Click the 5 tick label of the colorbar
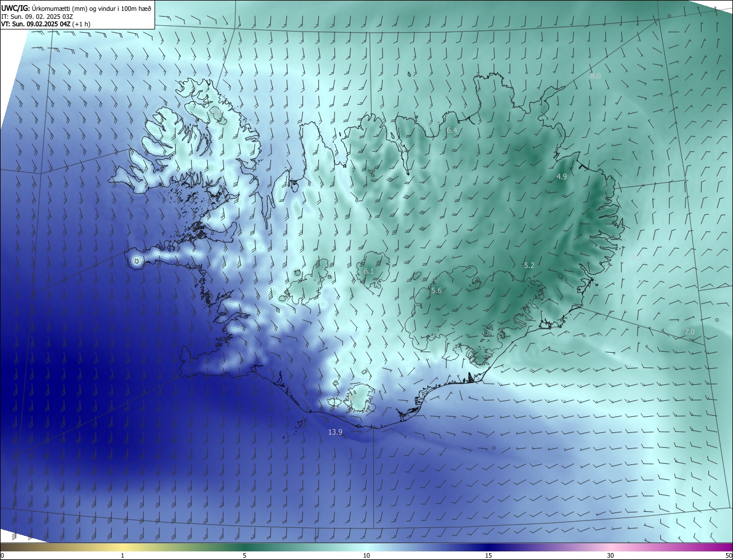This screenshot has width=733, height=560. point(245,555)
